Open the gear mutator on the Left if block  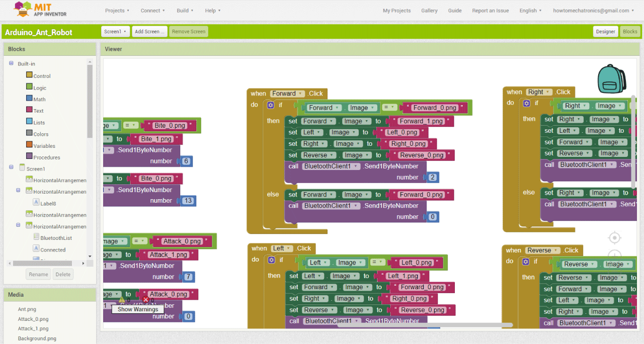[x=272, y=260]
